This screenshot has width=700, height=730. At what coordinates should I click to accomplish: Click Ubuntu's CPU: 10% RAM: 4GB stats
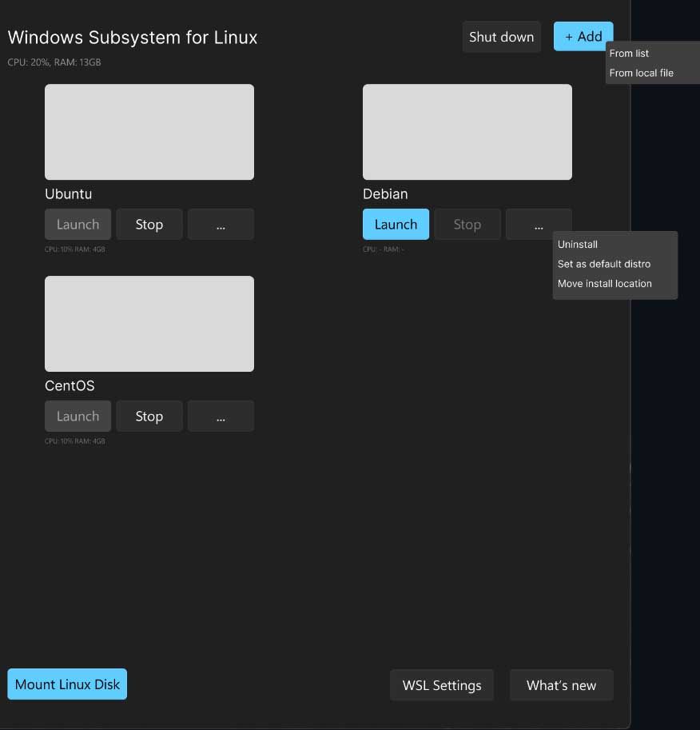point(75,249)
